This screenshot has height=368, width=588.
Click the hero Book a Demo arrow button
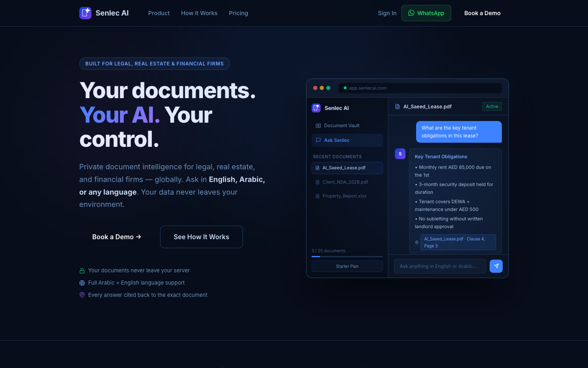point(117,237)
